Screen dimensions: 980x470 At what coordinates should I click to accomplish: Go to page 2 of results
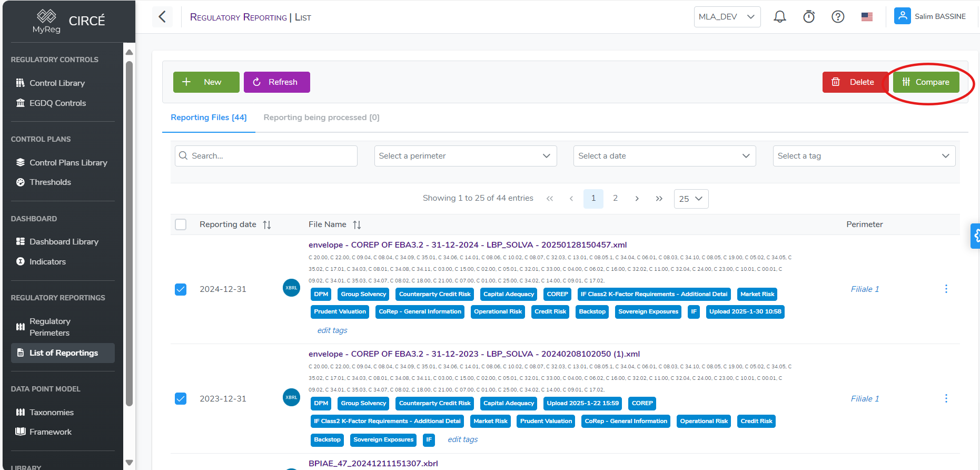coord(615,199)
